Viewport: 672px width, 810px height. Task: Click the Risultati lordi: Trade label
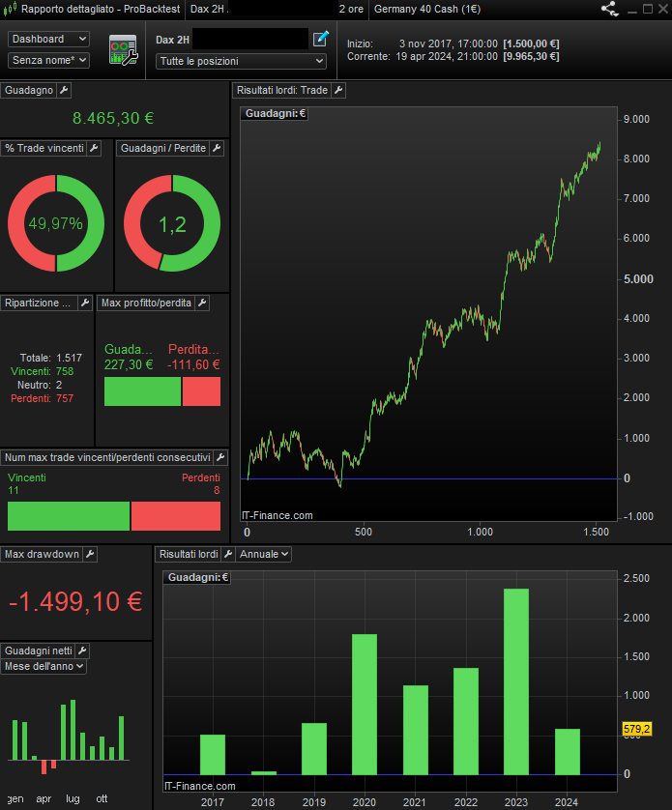pos(282,90)
